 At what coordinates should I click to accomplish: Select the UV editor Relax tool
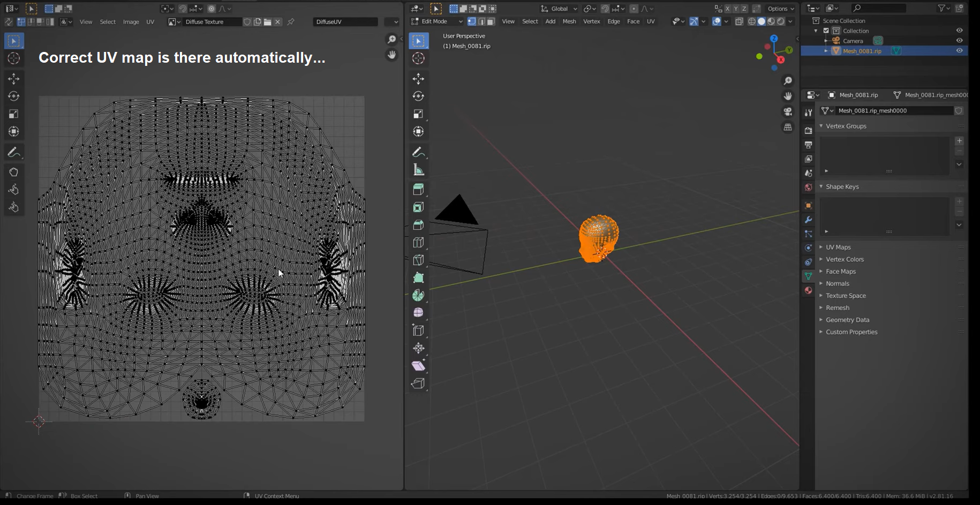click(x=14, y=190)
